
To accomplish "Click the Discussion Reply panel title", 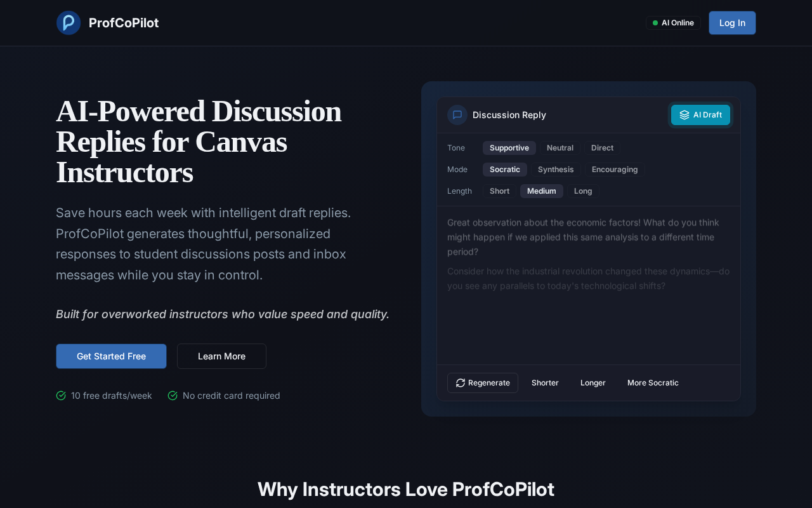I will (509, 115).
